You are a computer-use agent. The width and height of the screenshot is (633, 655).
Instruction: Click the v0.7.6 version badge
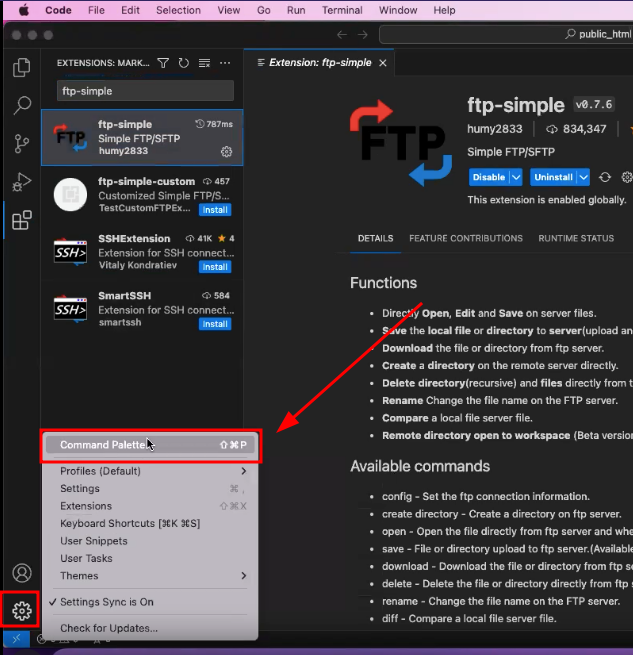click(594, 104)
